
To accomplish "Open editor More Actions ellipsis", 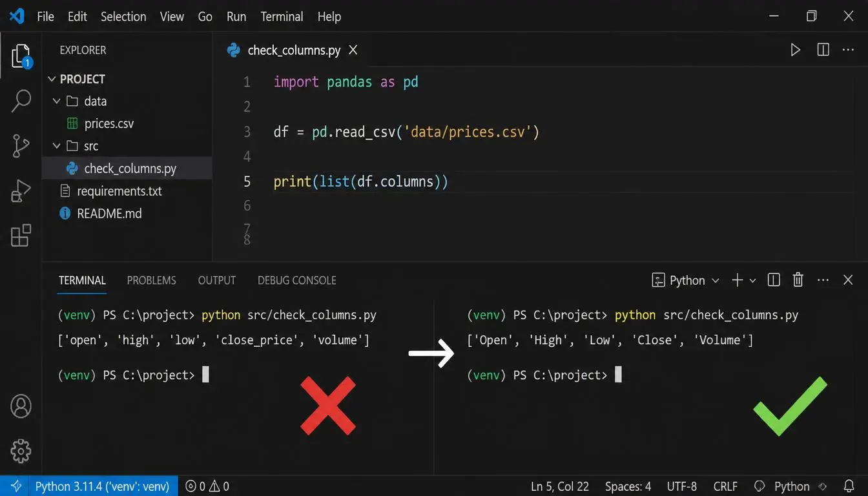I will tap(849, 50).
